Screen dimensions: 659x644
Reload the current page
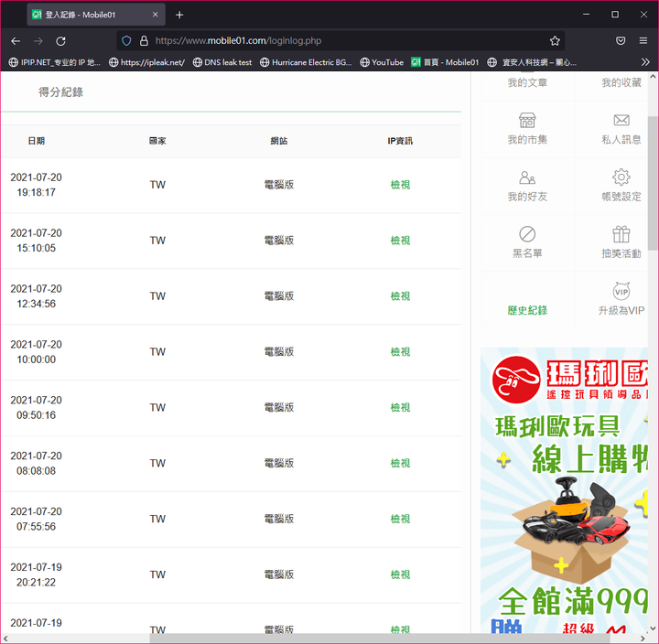point(61,41)
